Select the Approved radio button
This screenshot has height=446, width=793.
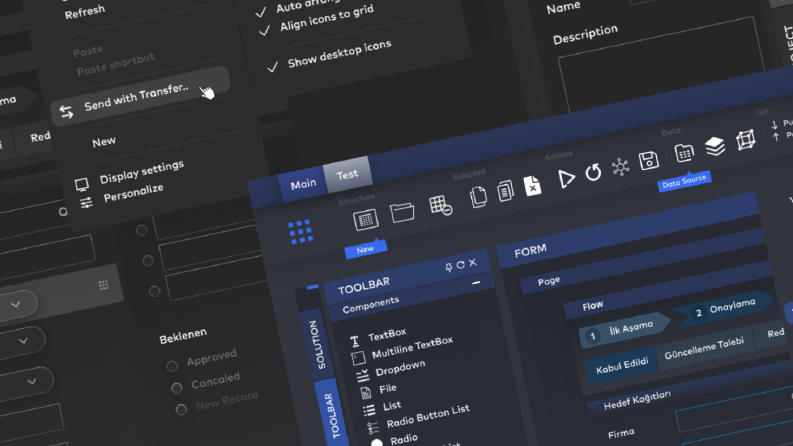tap(172, 366)
